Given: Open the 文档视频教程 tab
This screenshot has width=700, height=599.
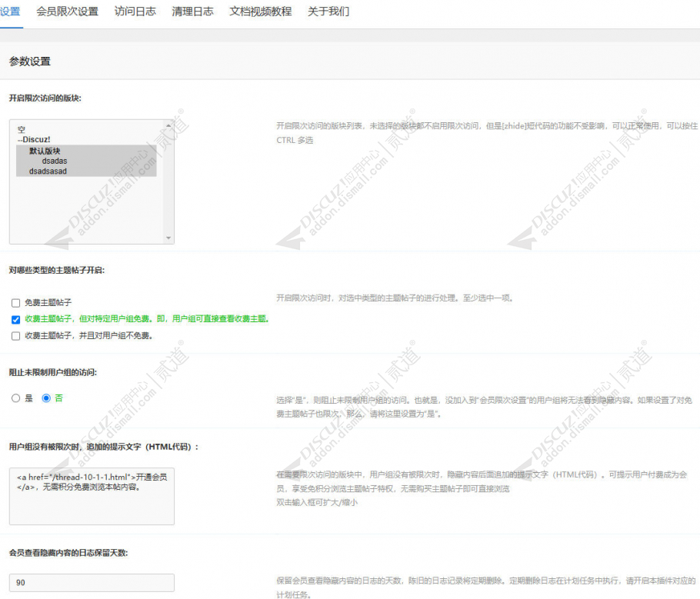Looking at the screenshot, I should (x=260, y=12).
